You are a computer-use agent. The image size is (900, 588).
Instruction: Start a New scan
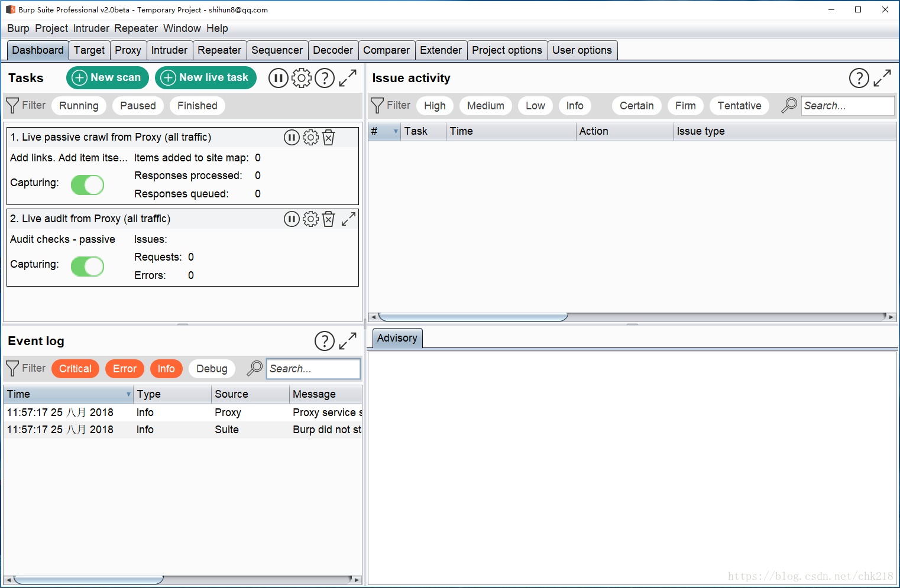click(x=108, y=77)
